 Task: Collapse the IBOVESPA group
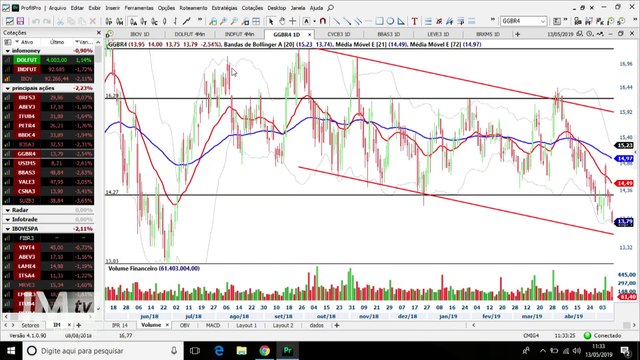(8, 229)
